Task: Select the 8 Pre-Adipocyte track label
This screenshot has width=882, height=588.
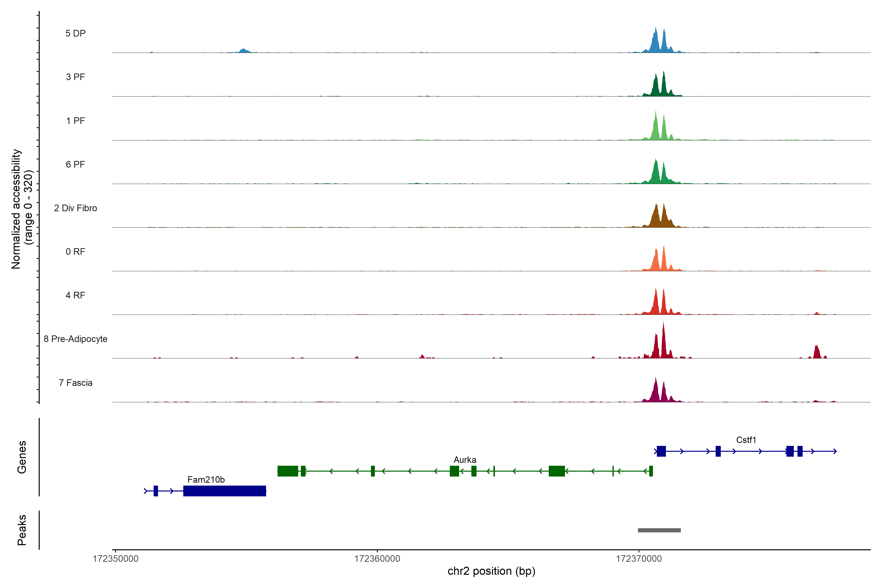Action: coord(75,339)
